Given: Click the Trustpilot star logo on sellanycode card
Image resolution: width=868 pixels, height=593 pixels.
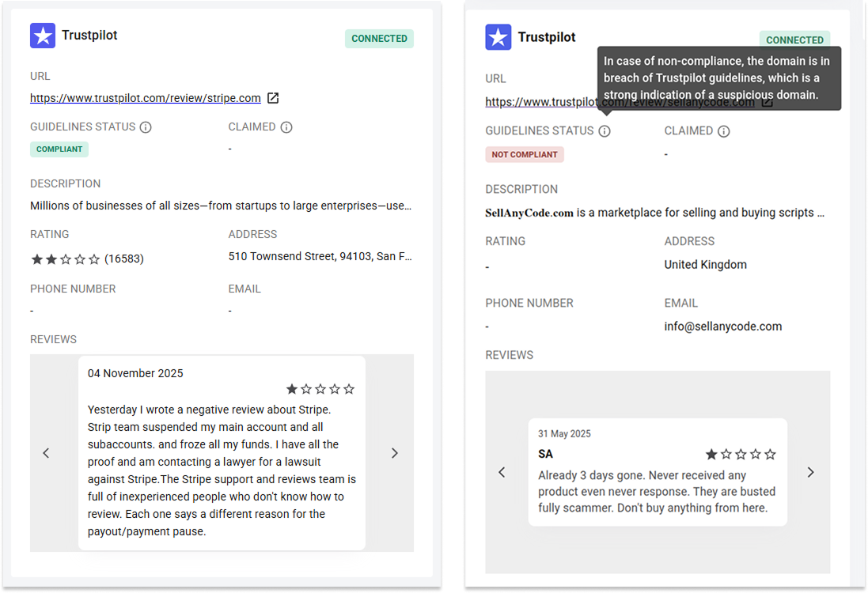Looking at the screenshot, I should point(498,37).
